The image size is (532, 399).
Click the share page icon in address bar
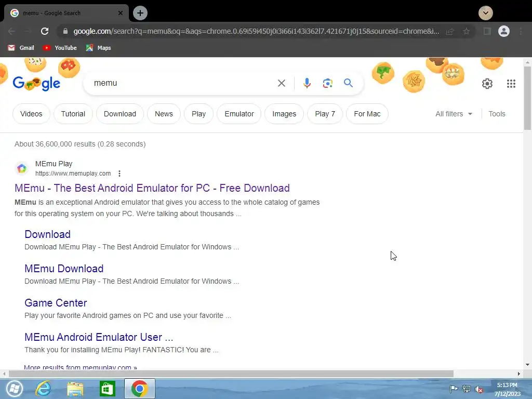click(450, 31)
